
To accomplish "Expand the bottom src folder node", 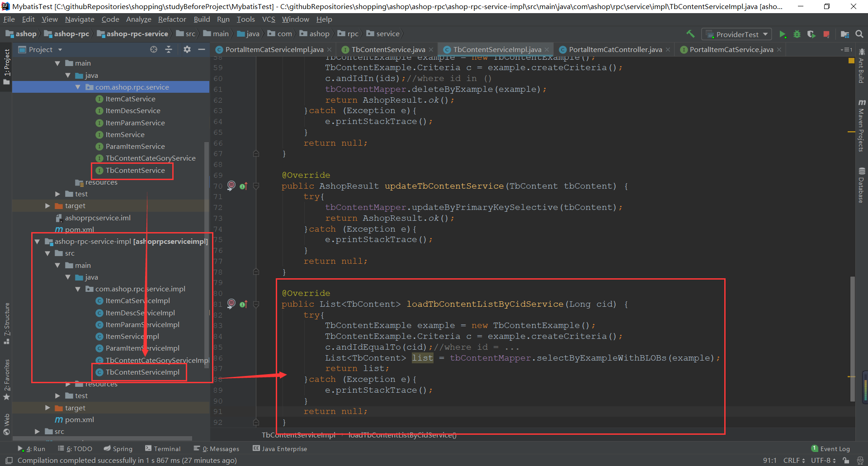I will (37, 432).
